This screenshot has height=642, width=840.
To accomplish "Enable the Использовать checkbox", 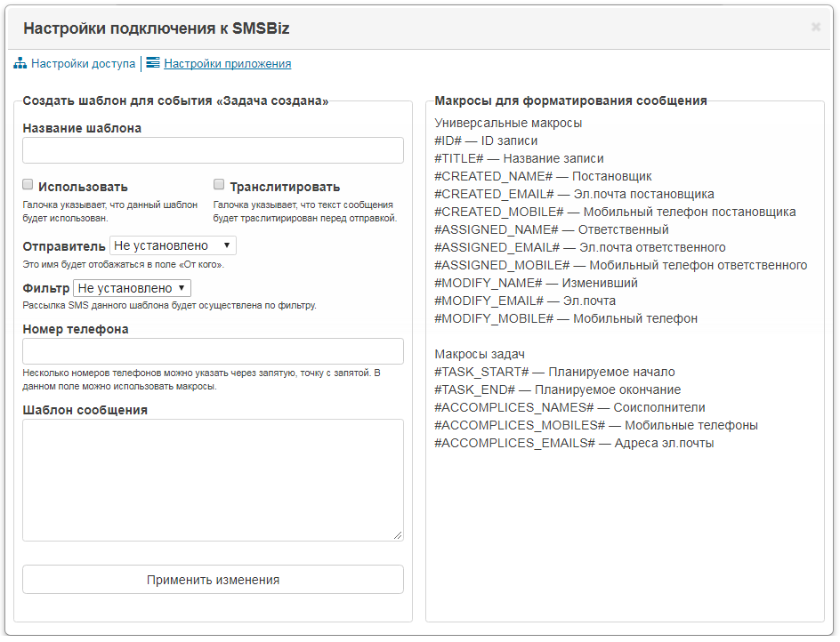I will (28, 184).
